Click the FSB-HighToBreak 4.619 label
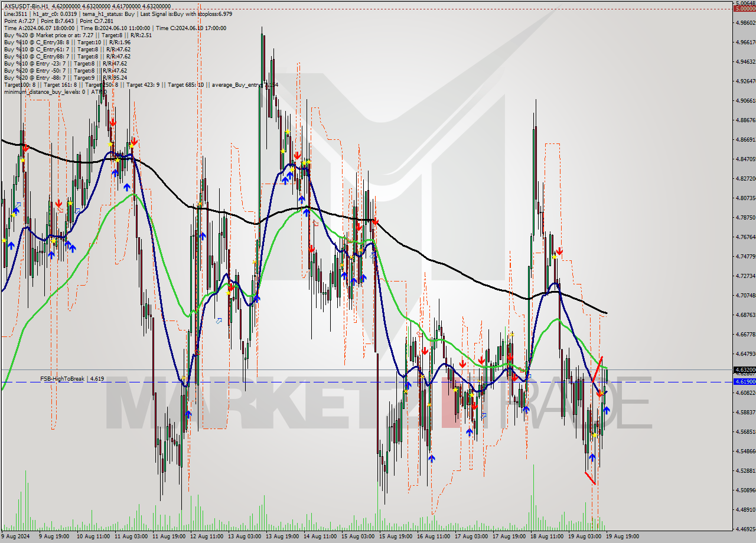 (72, 378)
